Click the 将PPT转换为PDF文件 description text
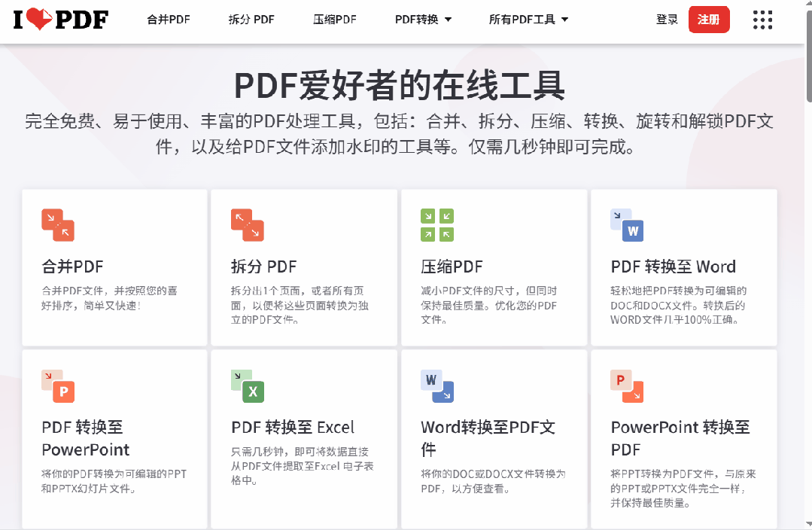812x530 pixels. click(x=683, y=488)
